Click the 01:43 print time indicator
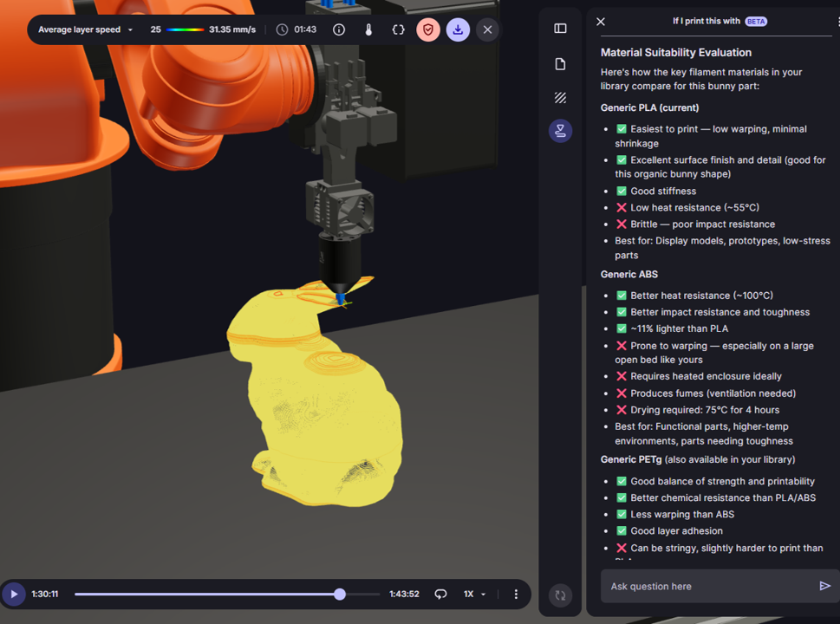 [296, 29]
